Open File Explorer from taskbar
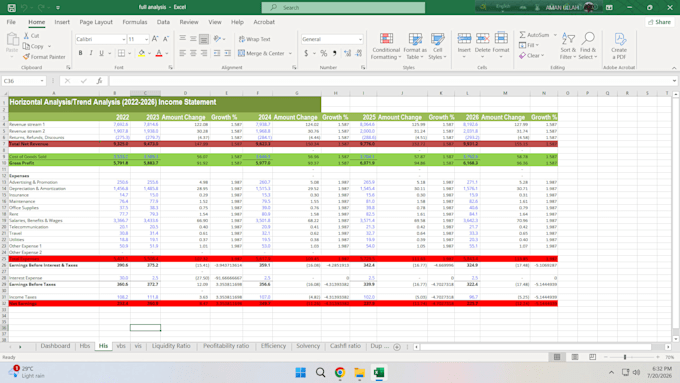Image resolution: width=680 pixels, height=383 pixels. point(359,373)
